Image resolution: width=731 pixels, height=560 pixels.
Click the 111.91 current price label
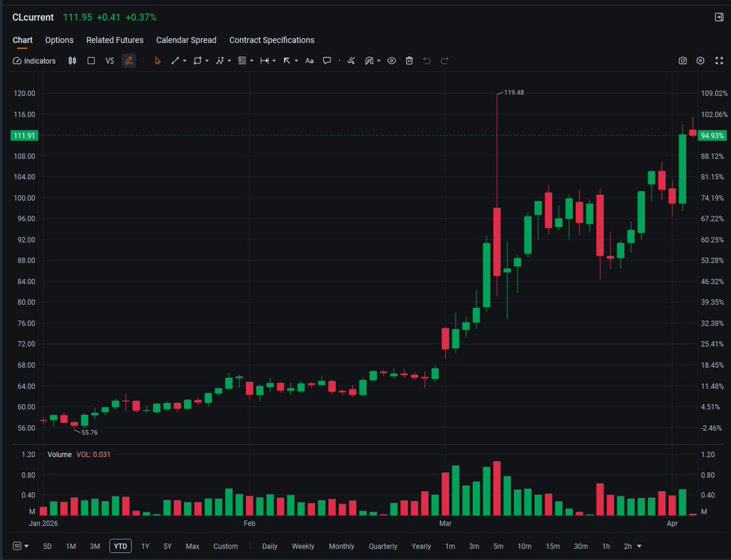pos(24,135)
